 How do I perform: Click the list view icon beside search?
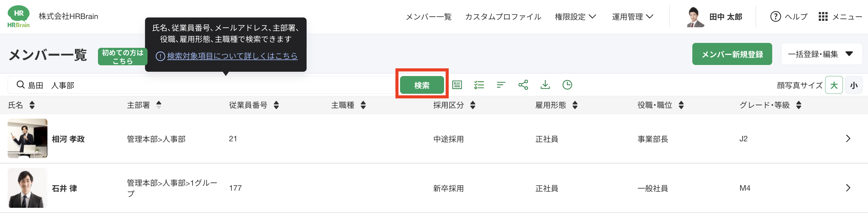[457, 85]
